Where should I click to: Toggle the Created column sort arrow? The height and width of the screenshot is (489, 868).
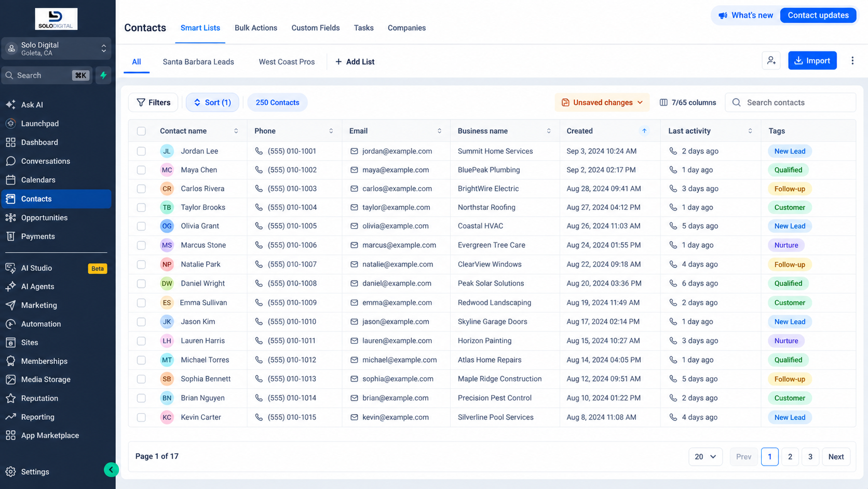pos(644,131)
